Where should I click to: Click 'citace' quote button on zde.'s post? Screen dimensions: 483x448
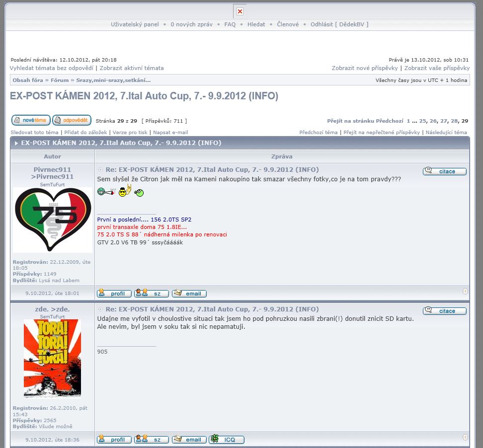tap(445, 311)
